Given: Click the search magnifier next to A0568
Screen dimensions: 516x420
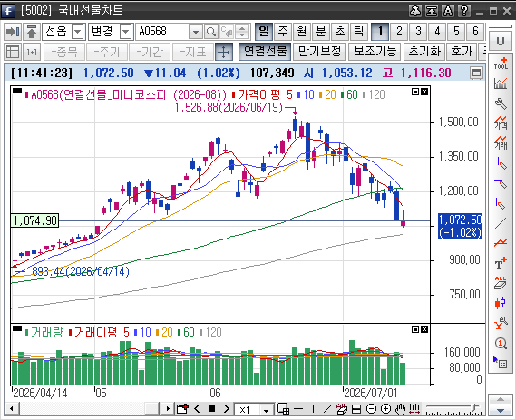Looking at the screenshot, I should [210, 32].
